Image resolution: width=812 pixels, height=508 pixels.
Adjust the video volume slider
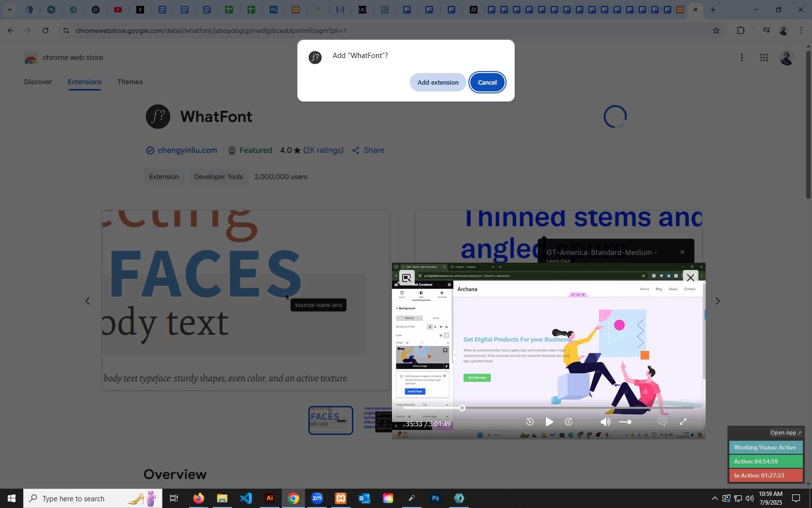point(625,422)
